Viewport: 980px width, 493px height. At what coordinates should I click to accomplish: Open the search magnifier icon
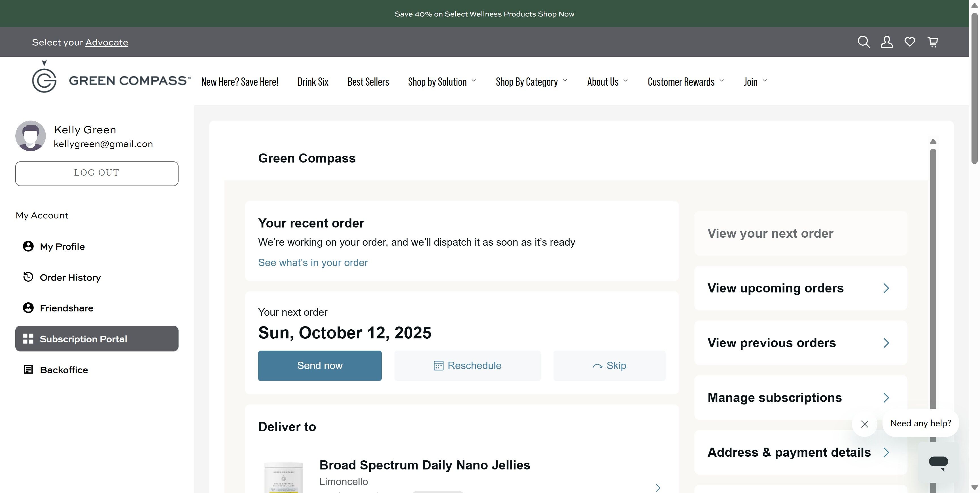point(864,42)
